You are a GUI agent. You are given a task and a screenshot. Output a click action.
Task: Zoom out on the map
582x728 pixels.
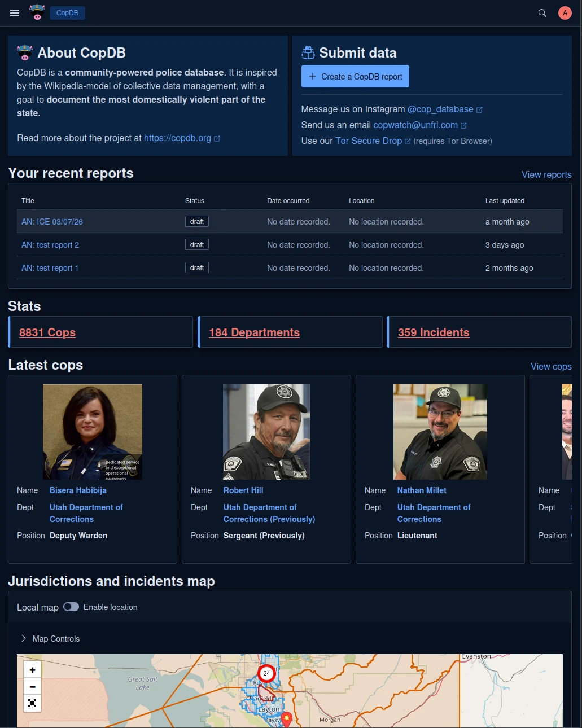point(32,687)
